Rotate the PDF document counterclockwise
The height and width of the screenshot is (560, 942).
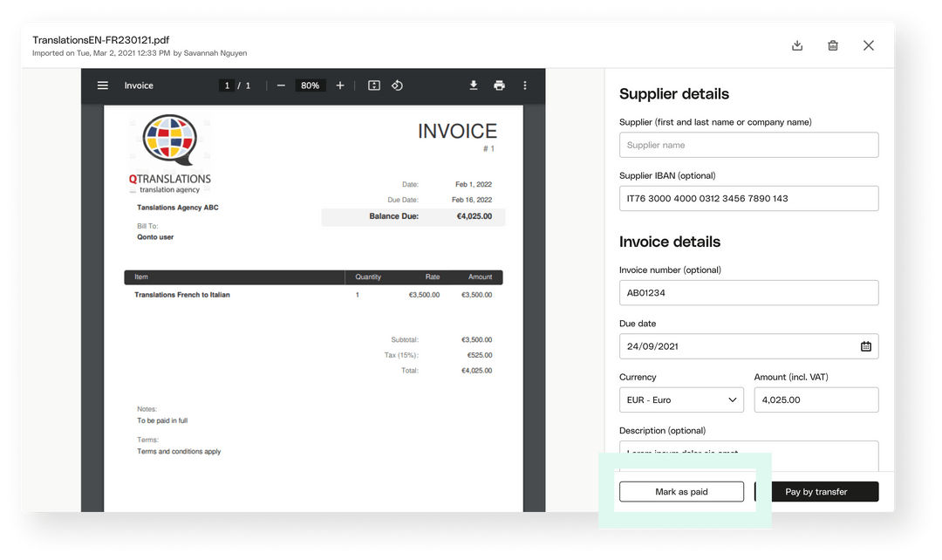397,85
